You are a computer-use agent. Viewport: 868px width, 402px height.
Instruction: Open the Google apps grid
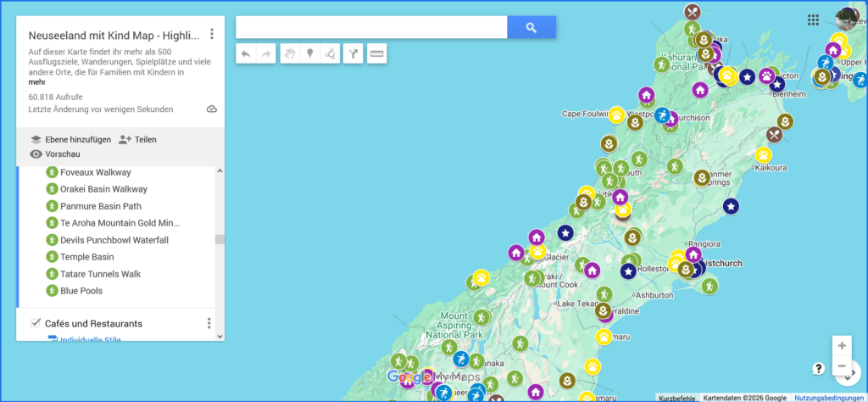pos(813,20)
